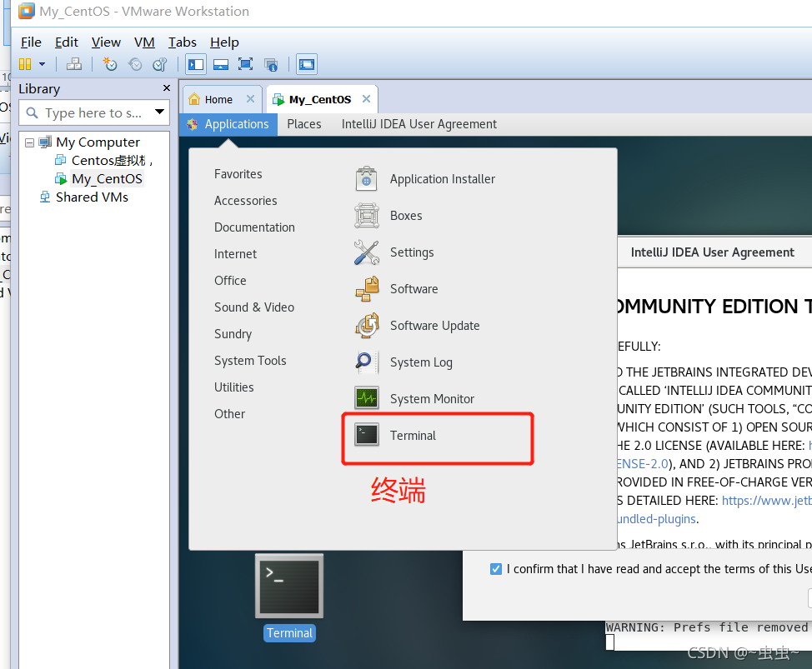This screenshot has height=669, width=812.
Task: Collapse the My Computer tree node
Action: [29, 142]
